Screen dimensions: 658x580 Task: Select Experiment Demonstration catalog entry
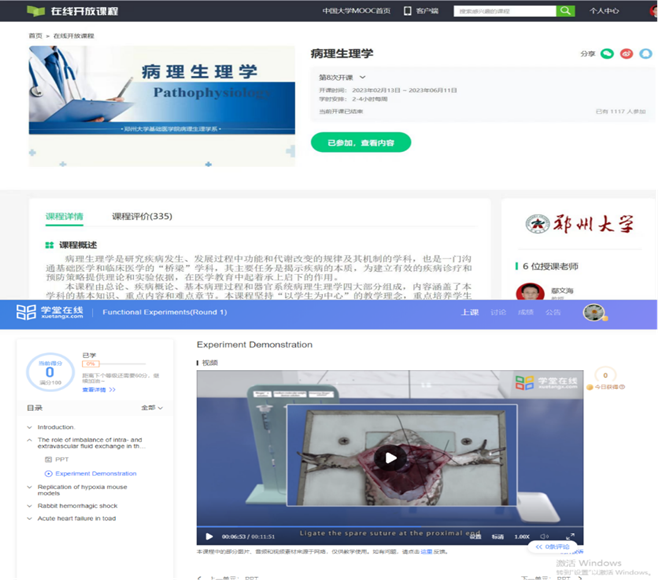[96, 473]
